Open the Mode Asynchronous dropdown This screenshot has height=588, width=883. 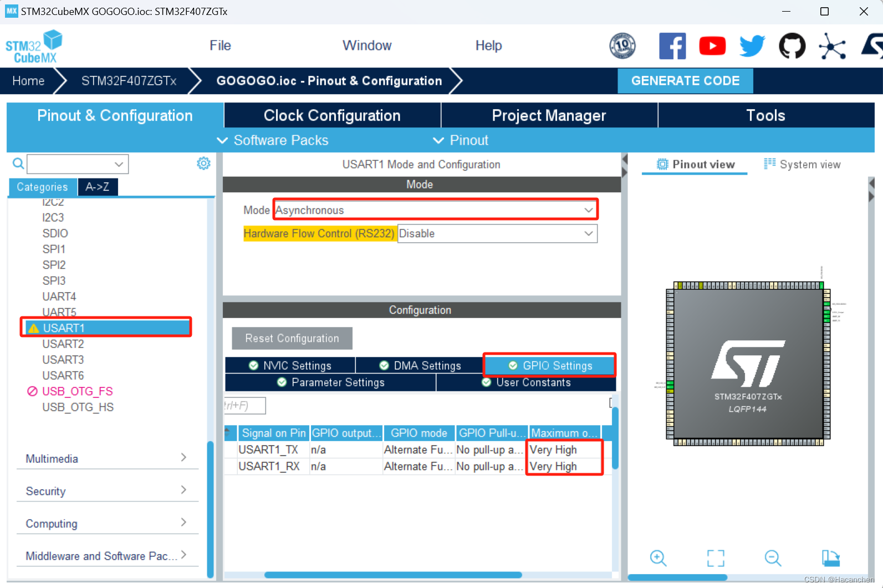[x=436, y=210]
